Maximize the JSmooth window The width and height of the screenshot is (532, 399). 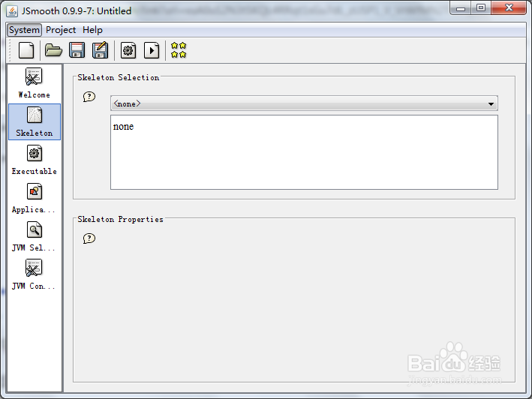[480, 8]
